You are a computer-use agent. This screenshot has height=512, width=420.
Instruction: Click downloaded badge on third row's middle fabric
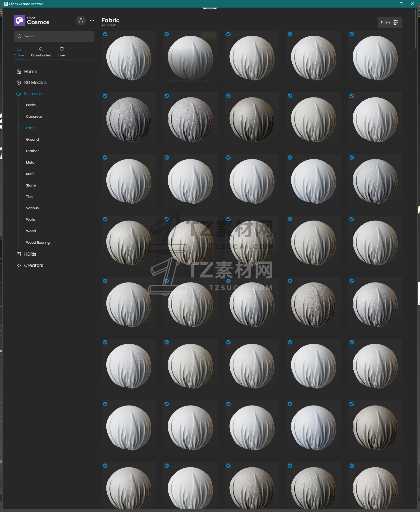click(x=228, y=157)
